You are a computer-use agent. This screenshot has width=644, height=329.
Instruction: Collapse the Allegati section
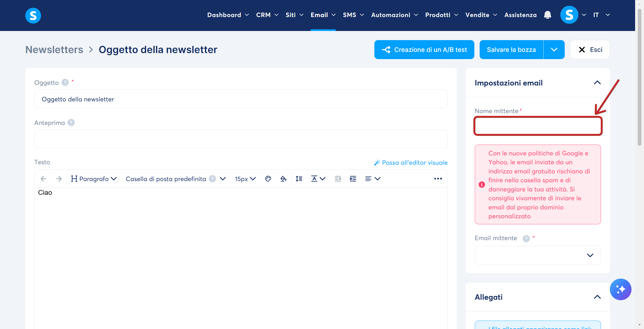[x=597, y=297]
